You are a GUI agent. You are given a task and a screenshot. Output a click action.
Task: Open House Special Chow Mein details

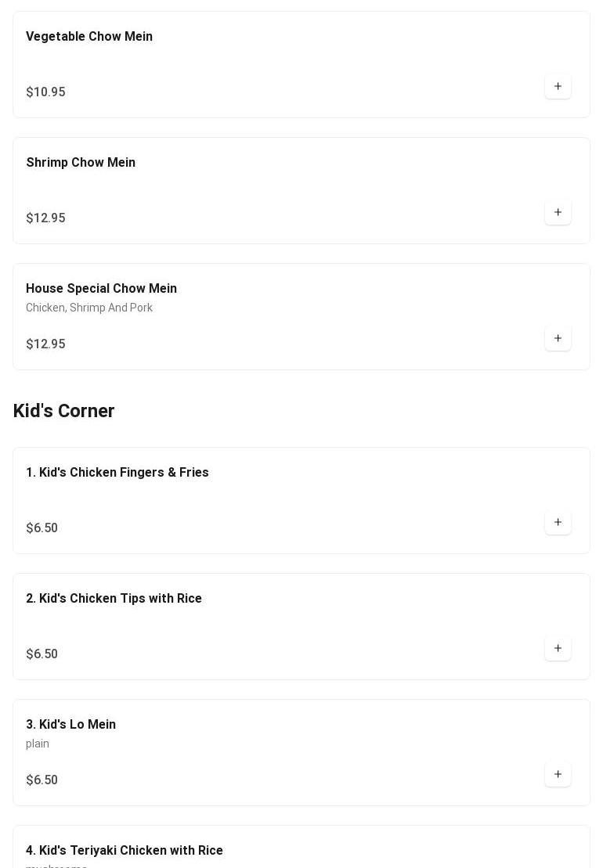click(101, 289)
